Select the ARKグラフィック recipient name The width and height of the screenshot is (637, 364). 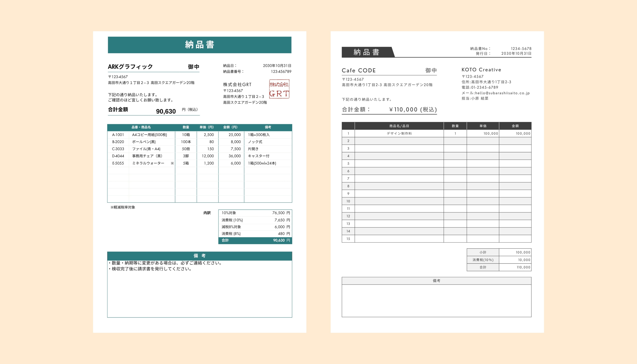[x=130, y=67]
